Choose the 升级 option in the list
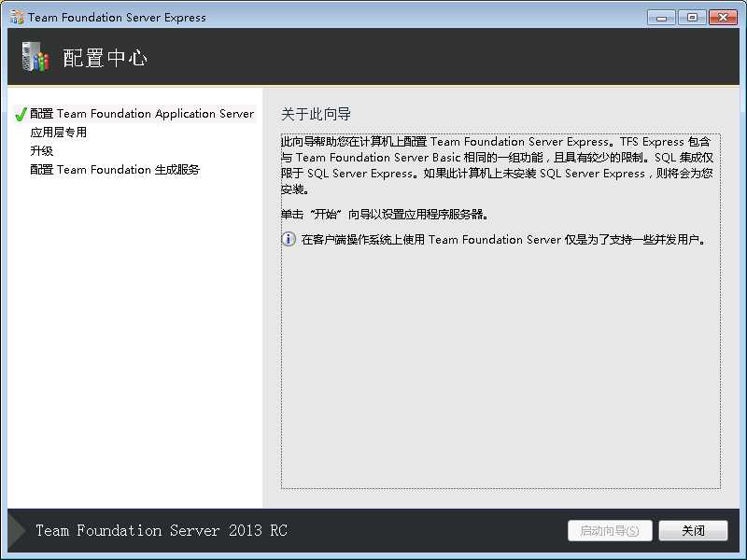 [x=41, y=151]
